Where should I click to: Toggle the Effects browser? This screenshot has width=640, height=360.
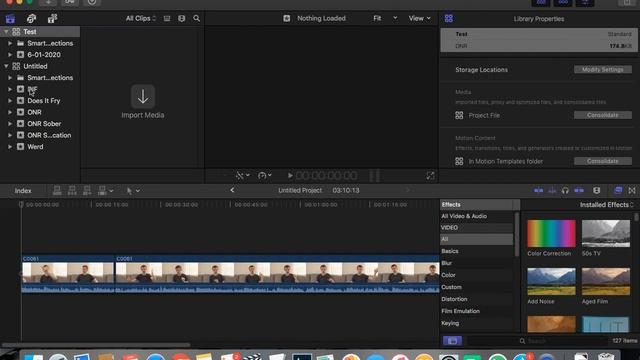pos(618,190)
